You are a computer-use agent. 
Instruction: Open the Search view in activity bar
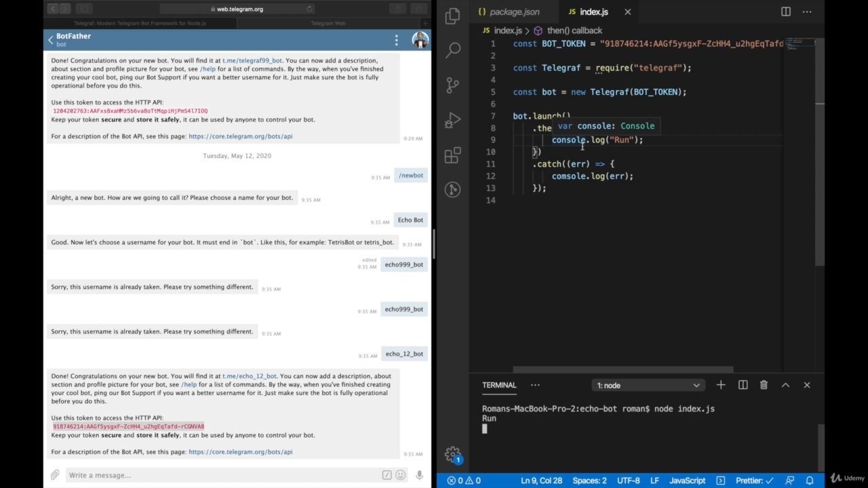click(453, 49)
